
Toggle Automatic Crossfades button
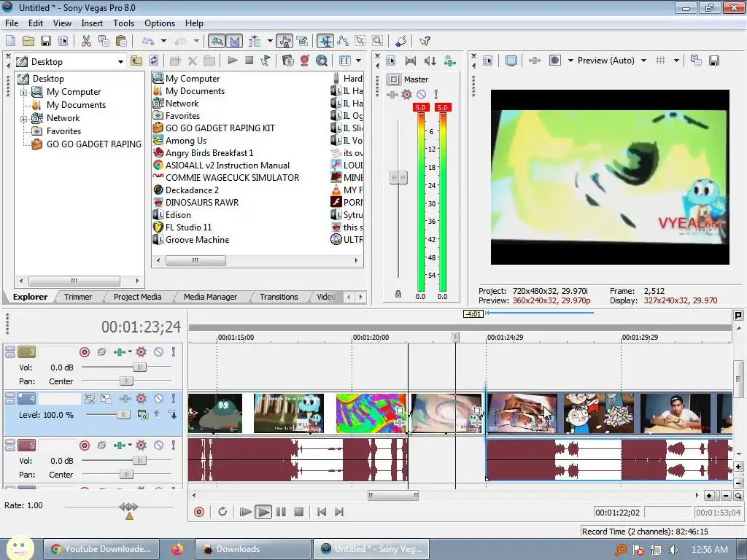tap(234, 41)
